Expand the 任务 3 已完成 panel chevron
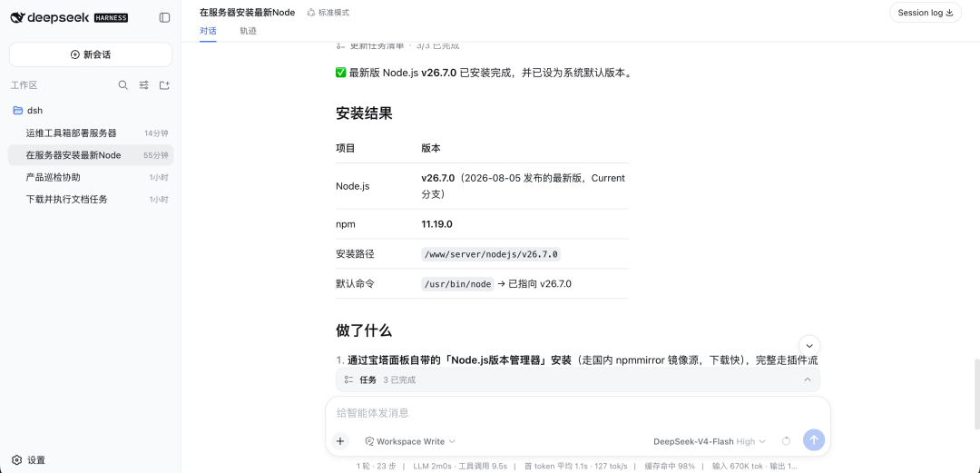The height and width of the screenshot is (473, 980). click(x=808, y=379)
